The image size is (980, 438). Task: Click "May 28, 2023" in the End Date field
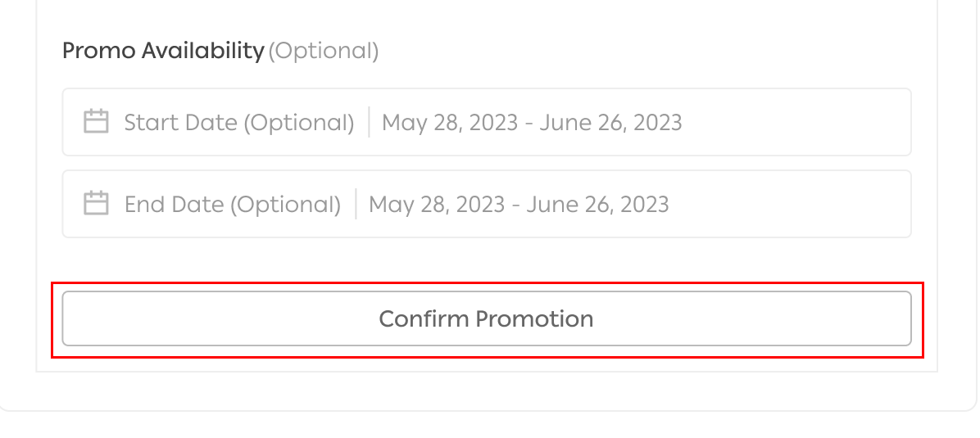(x=437, y=204)
